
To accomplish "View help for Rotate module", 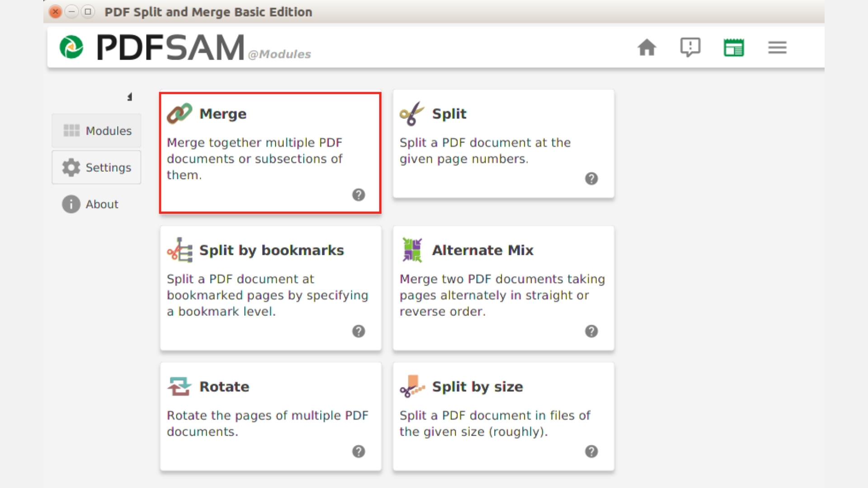I will [x=359, y=451].
